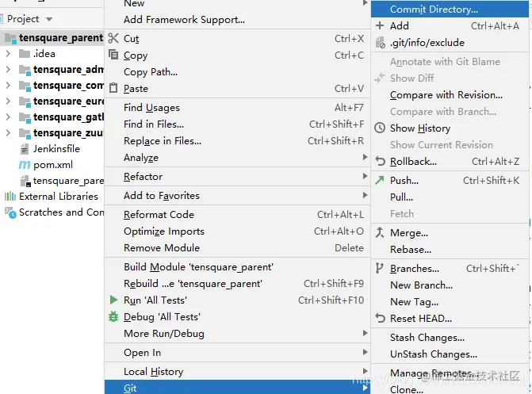Expand the tensquare_gat module node
The width and height of the screenshot is (532, 394).
coord(8,117)
